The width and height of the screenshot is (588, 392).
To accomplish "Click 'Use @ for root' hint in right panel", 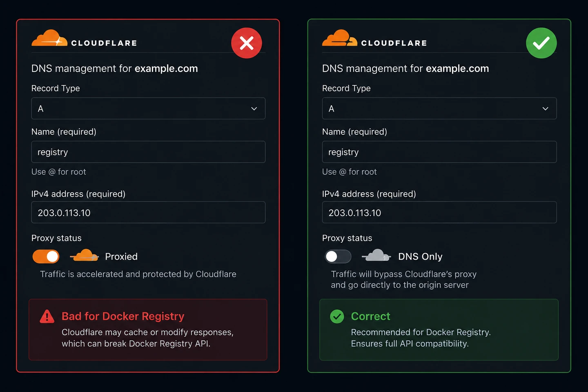I will pos(350,172).
